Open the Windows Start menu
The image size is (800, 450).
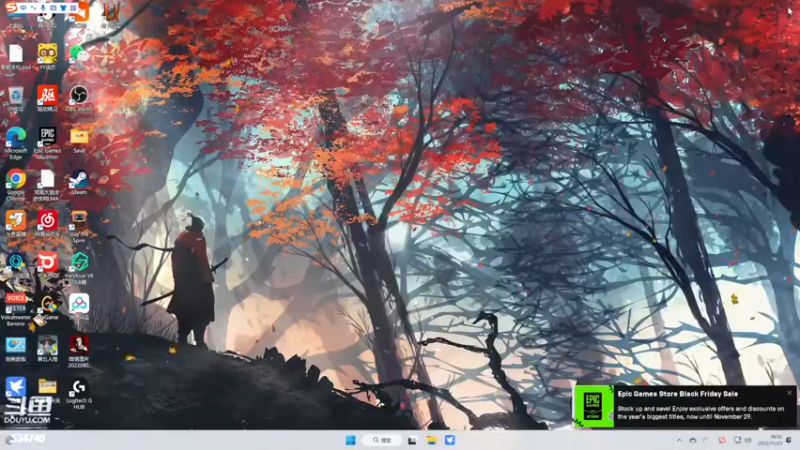351,440
